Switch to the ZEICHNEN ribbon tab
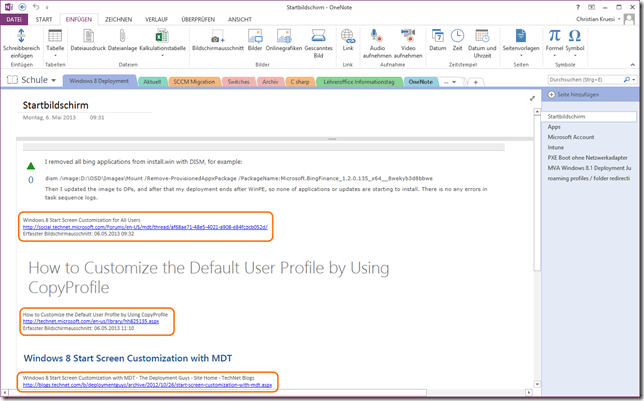644x401 pixels. 118,19
